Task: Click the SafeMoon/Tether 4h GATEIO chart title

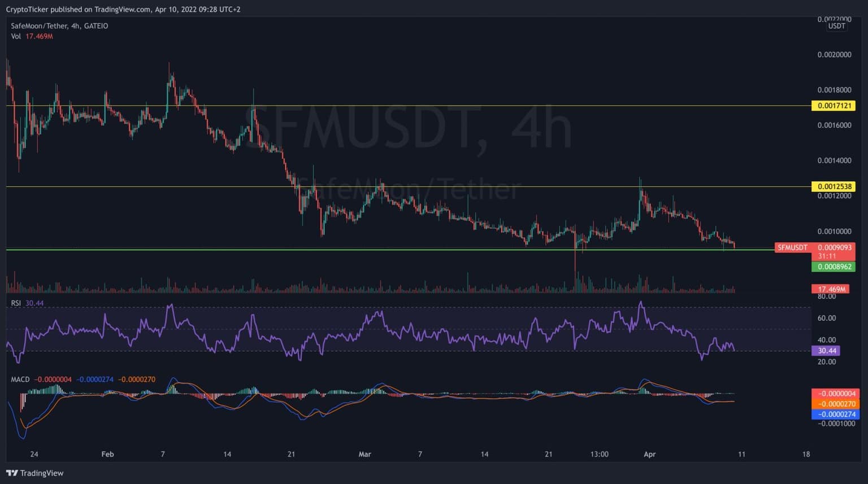Action: point(59,26)
